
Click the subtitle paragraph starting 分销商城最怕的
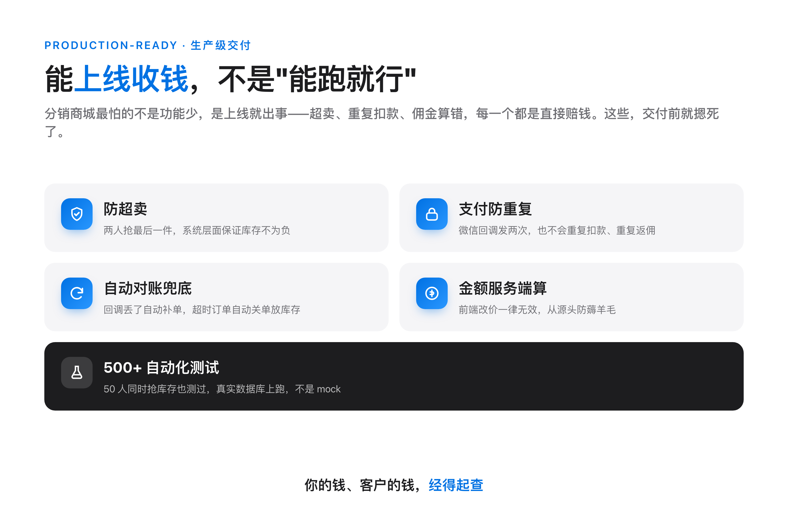(x=381, y=122)
